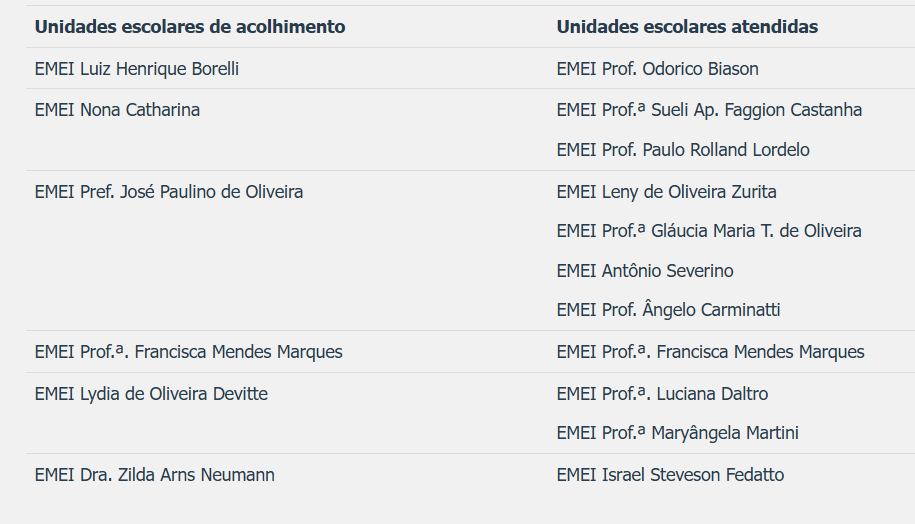Select EMEI Dra. Zilda Arns Neumann
Image resolution: width=915 pixels, height=524 pixels.
[x=154, y=475]
